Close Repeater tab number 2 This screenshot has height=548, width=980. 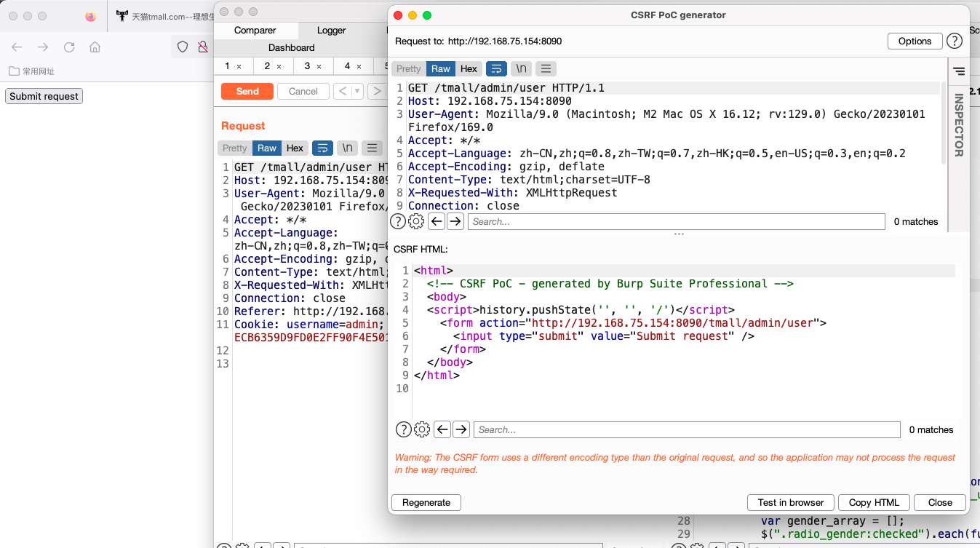279,66
